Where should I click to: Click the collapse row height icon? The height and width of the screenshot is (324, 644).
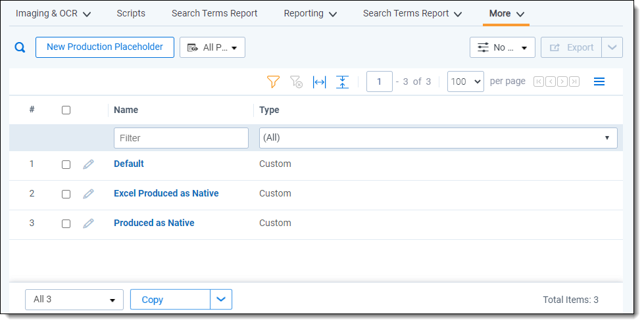point(342,81)
